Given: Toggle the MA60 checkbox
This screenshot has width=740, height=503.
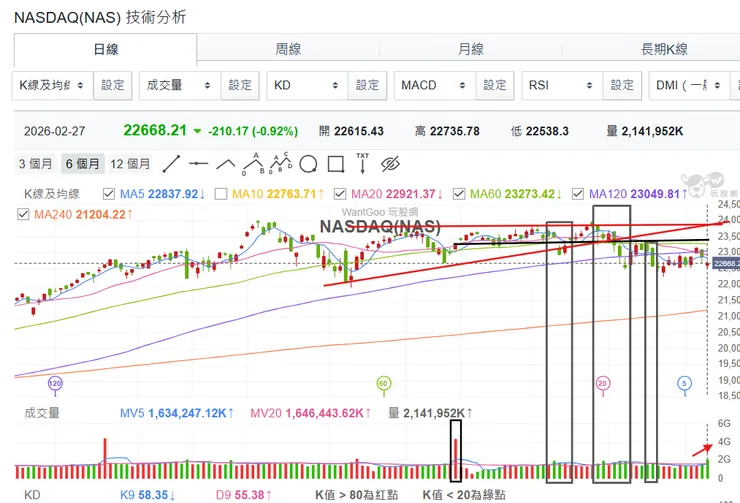Looking at the screenshot, I should point(459,194).
